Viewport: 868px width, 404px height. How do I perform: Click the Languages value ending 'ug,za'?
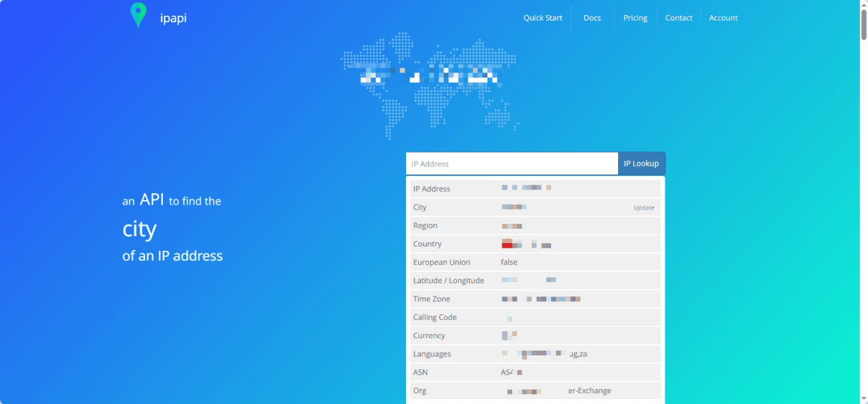(544, 354)
